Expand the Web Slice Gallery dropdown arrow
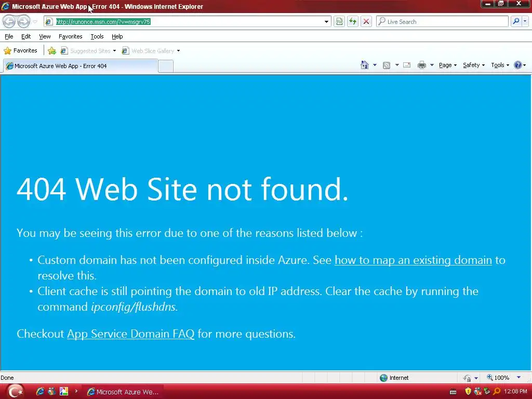The image size is (532, 399). [x=179, y=51]
